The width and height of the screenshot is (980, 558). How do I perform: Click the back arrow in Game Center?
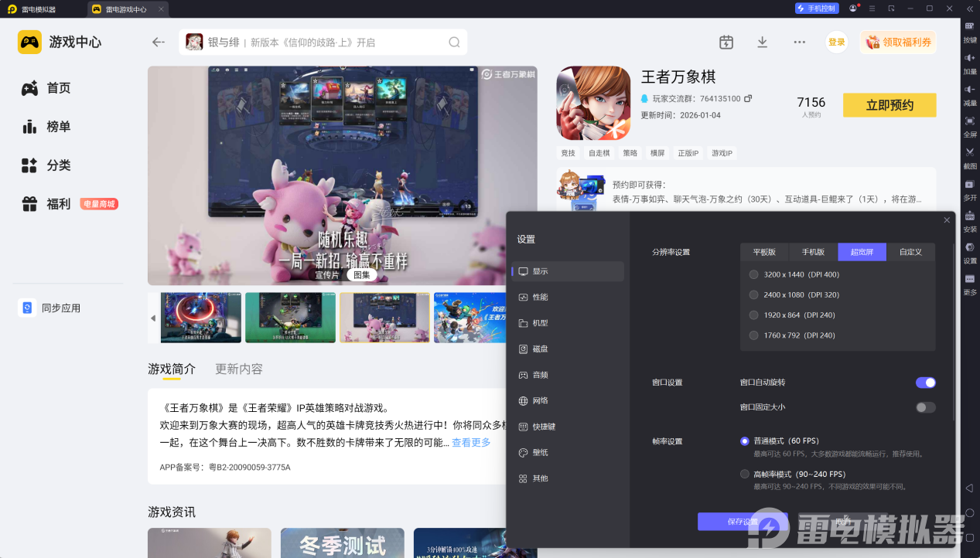tap(159, 43)
